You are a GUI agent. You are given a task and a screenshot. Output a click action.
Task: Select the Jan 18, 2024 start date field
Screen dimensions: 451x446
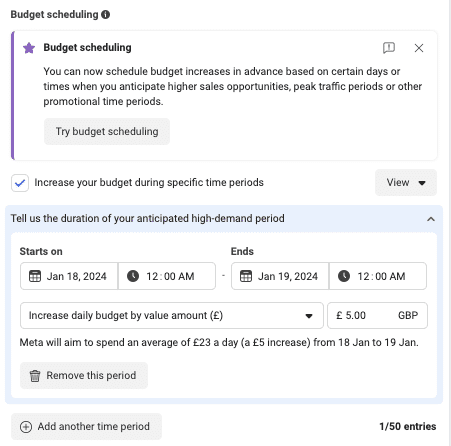pos(69,276)
